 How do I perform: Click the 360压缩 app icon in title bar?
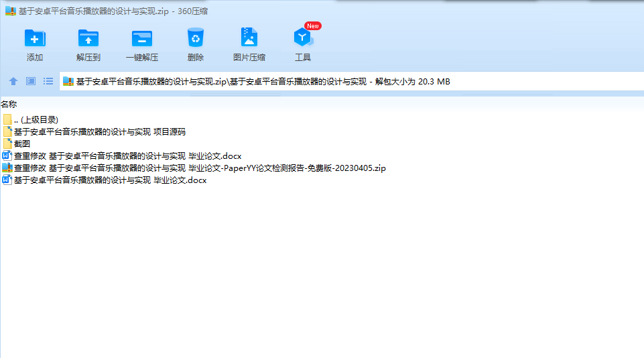[x=10, y=11]
